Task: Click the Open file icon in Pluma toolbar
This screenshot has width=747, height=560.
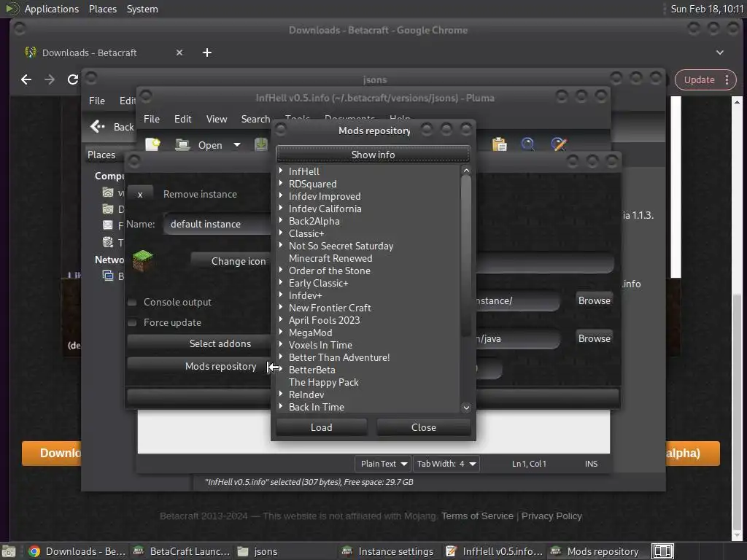Action: tap(182, 144)
